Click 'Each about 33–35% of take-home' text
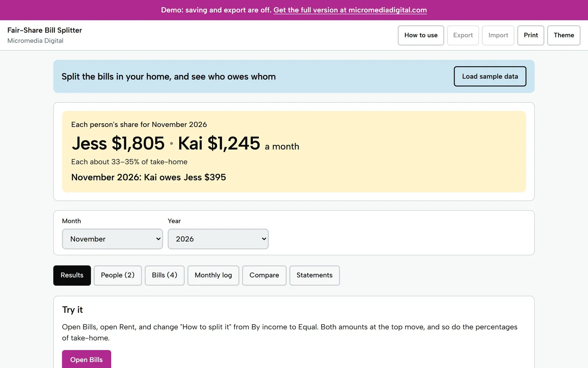Image resolution: width=588 pixels, height=368 pixels. click(129, 162)
